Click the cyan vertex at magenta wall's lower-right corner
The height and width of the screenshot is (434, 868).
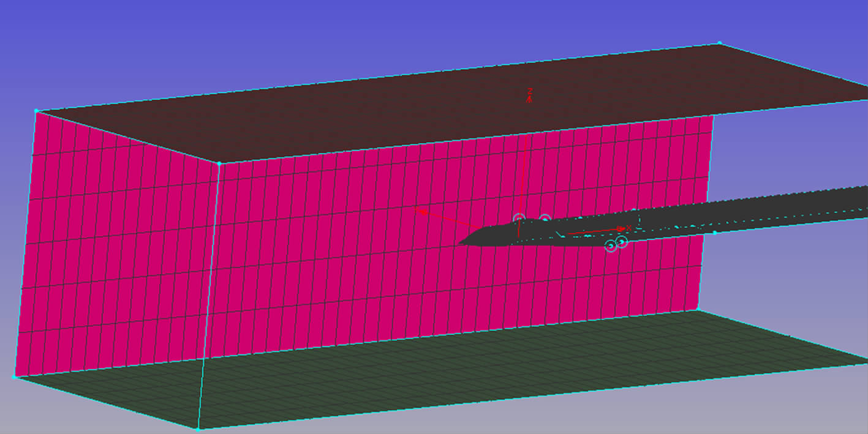click(x=698, y=310)
